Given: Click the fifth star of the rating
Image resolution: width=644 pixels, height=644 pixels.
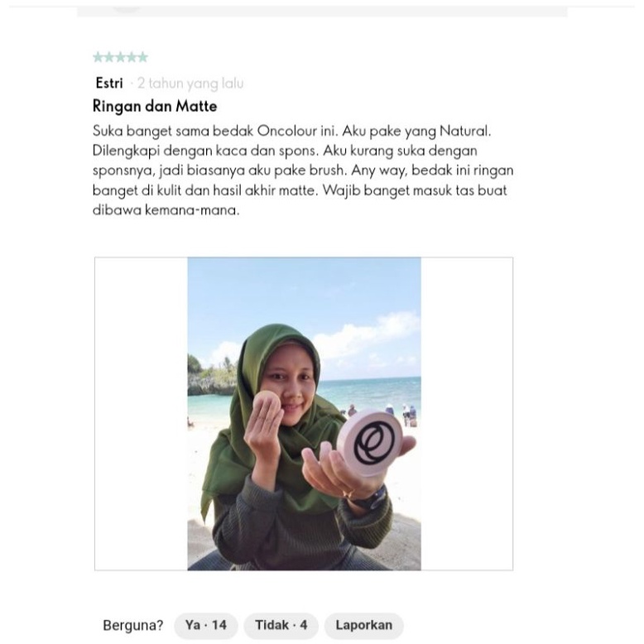Looking at the screenshot, I should (142, 57).
